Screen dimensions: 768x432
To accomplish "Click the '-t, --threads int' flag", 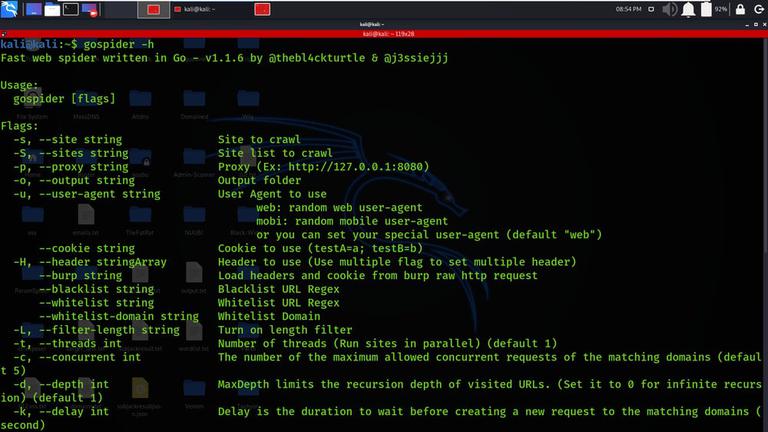I will (x=68, y=344).
